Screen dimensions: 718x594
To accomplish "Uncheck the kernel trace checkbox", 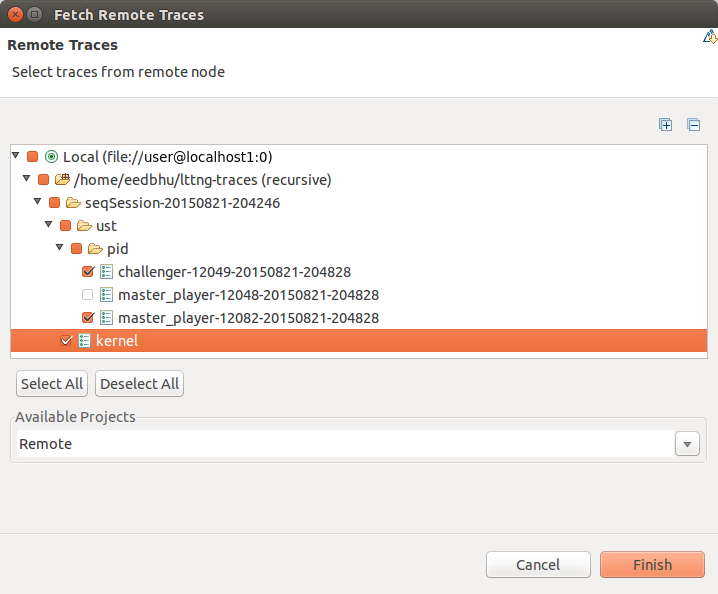I will click(x=66, y=341).
